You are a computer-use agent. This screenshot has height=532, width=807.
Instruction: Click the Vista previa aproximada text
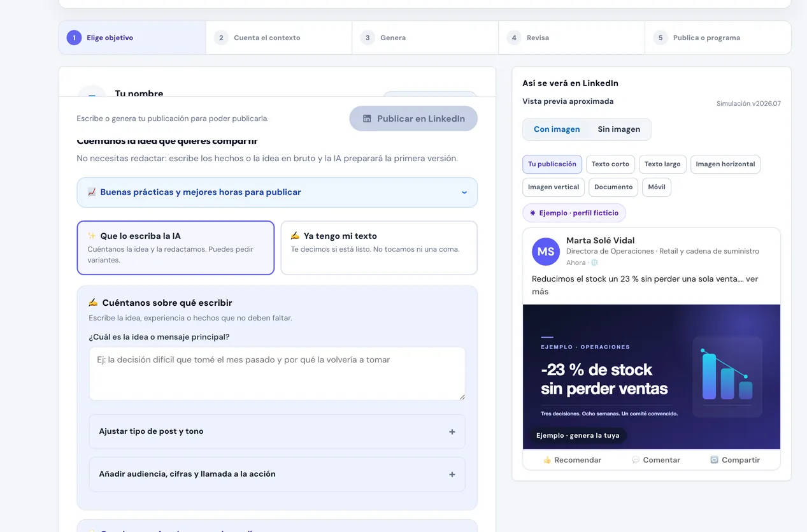pyautogui.click(x=568, y=101)
